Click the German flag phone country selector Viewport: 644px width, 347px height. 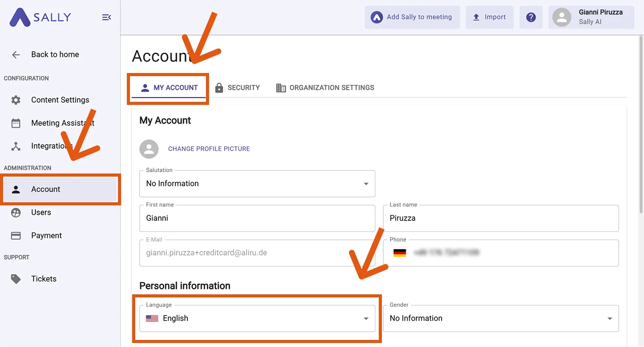[x=400, y=253]
